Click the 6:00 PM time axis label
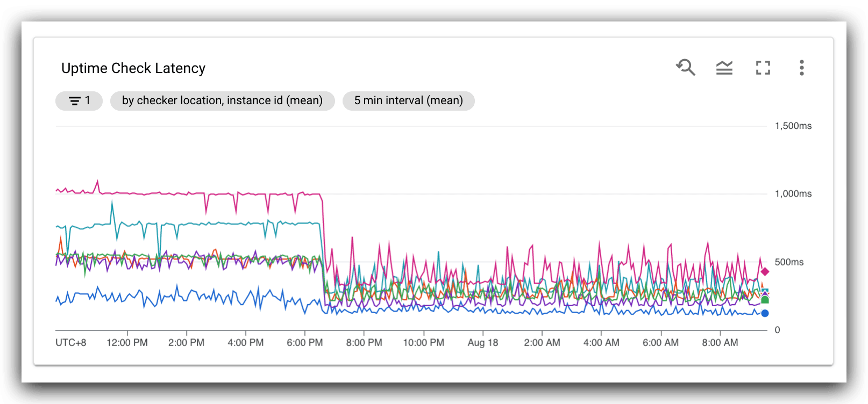The height and width of the screenshot is (404, 868). click(305, 343)
